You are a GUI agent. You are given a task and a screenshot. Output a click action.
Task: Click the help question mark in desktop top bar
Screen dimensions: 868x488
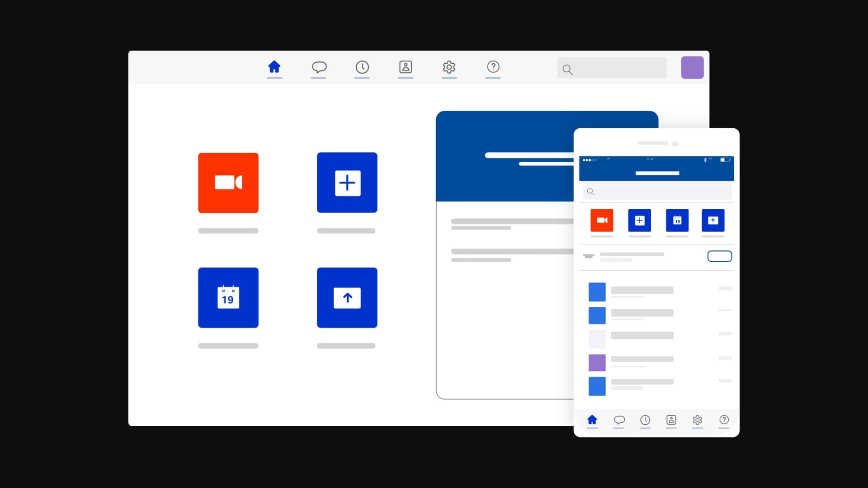tap(493, 67)
